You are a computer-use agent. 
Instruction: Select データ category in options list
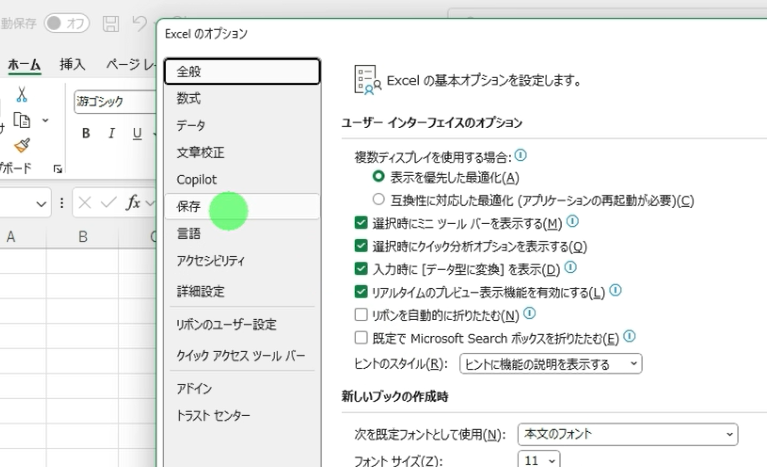tap(242, 125)
